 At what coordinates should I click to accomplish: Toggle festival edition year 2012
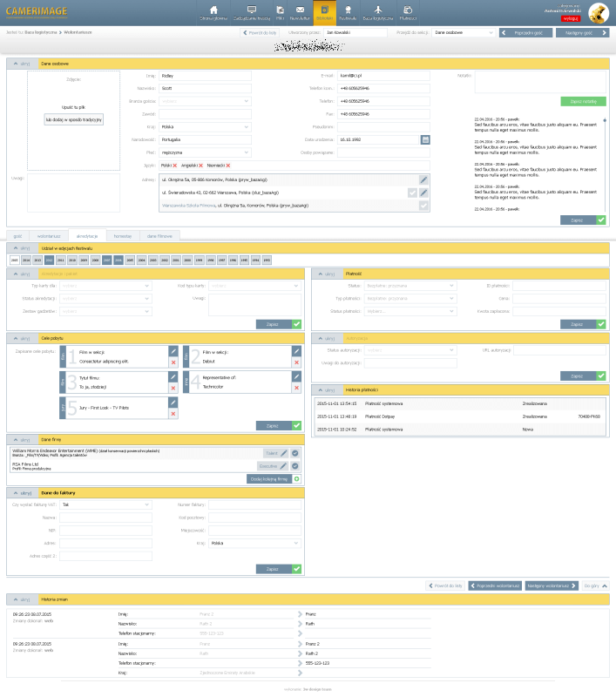[49, 260]
